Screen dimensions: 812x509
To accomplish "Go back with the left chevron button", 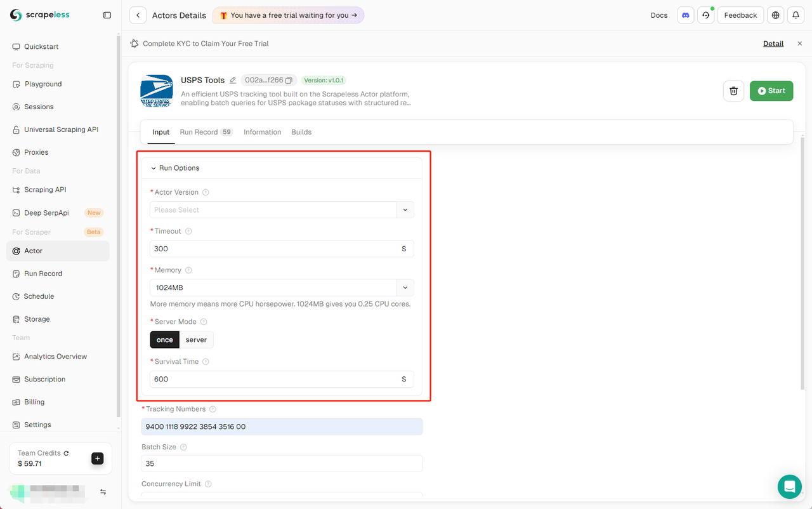I will coord(138,15).
